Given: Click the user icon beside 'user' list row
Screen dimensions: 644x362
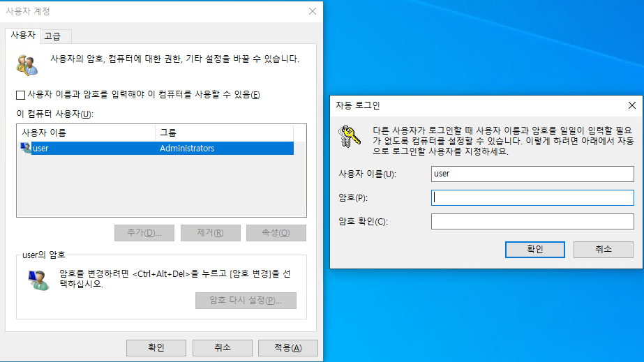Looking at the screenshot, I should [x=26, y=148].
